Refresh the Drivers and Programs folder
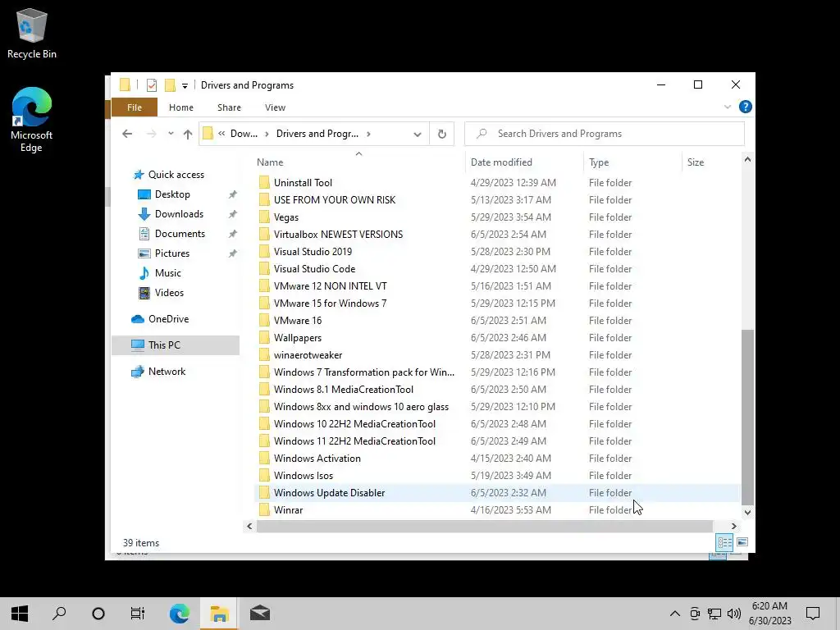 (442, 134)
